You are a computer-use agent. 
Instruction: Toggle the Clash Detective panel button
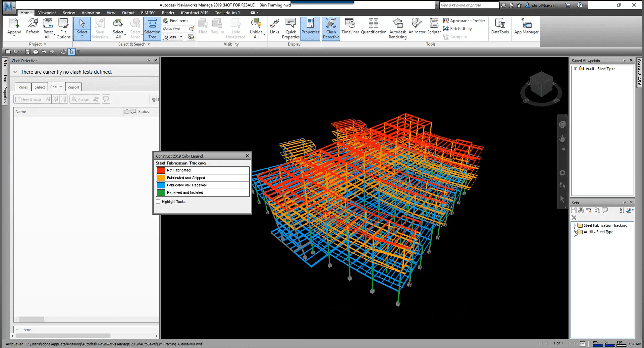click(331, 28)
